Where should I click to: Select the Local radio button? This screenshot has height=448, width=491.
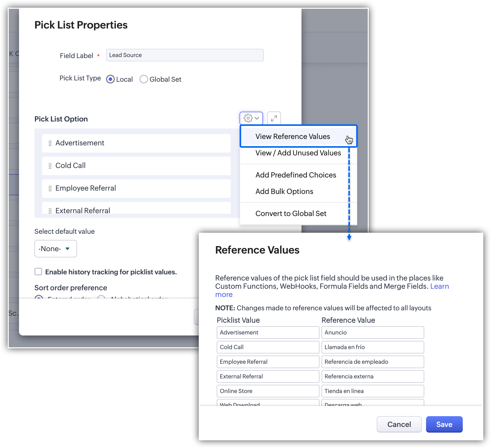pyautogui.click(x=110, y=79)
